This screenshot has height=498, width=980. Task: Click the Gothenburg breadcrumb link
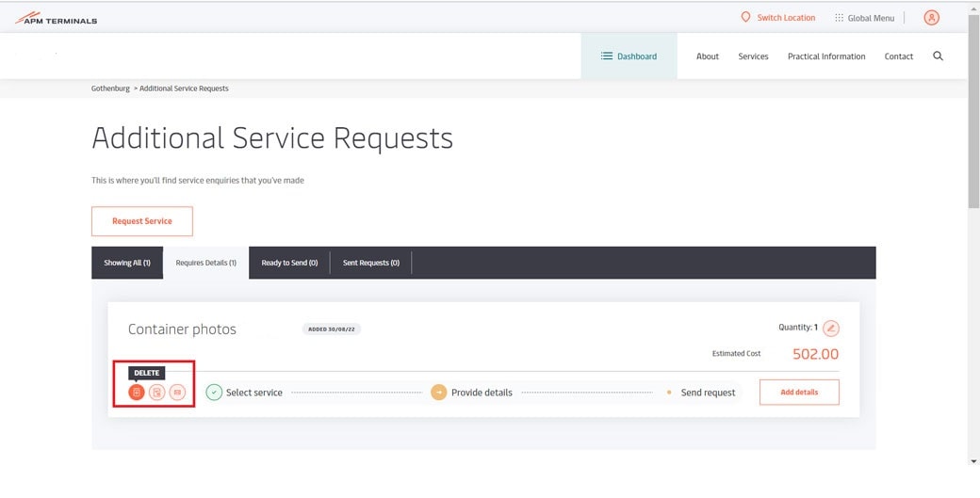tap(110, 88)
